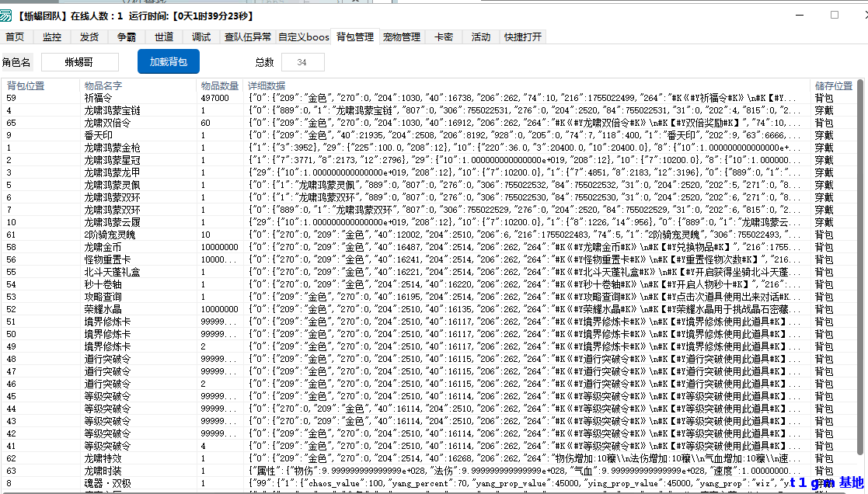Click the 加载背包 button
868x494 pixels.
coord(169,62)
